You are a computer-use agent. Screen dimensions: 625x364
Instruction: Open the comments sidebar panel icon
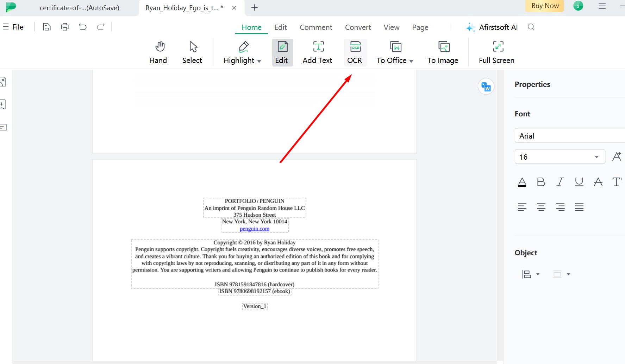pyautogui.click(x=3, y=127)
